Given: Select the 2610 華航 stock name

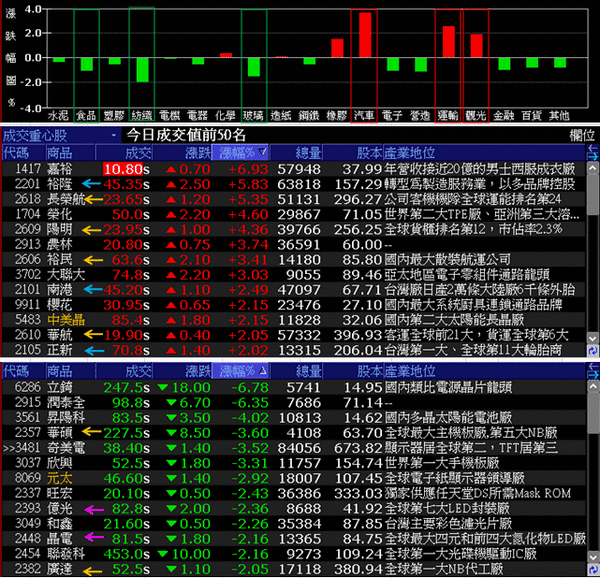Looking at the screenshot, I should pyautogui.click(x=60, y=335).
